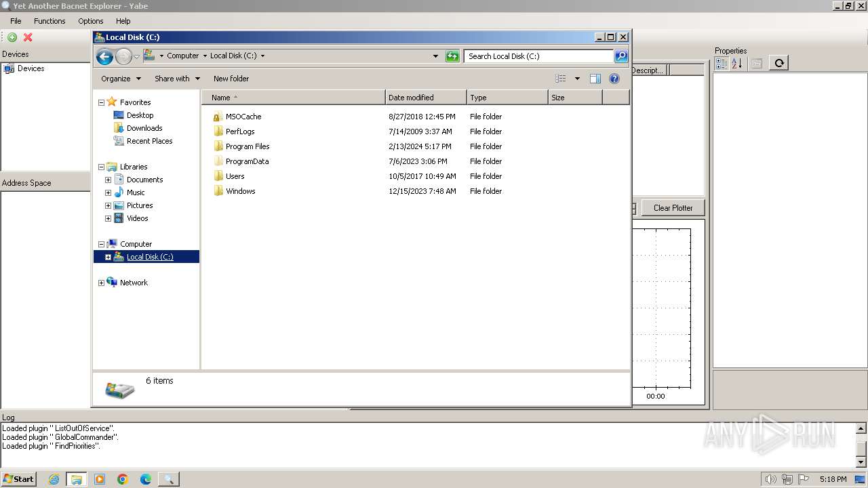Select Recent Places under Favorites

click(149, 141)
